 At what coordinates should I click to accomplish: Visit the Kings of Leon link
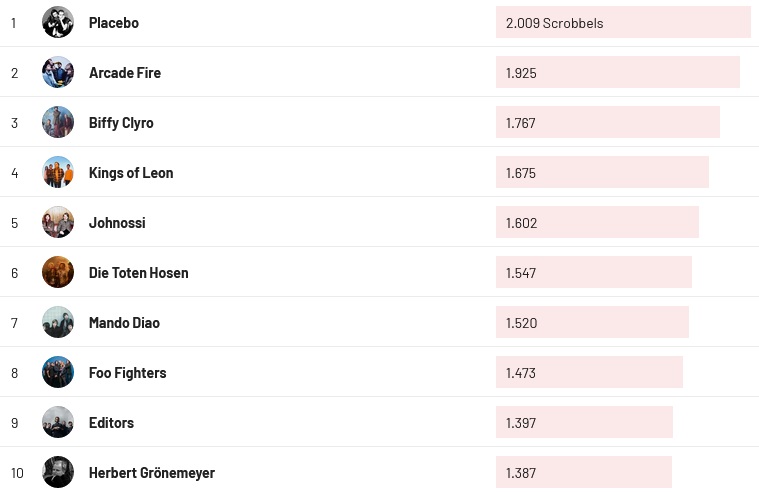pyautogui.click(x=131, y=173)
